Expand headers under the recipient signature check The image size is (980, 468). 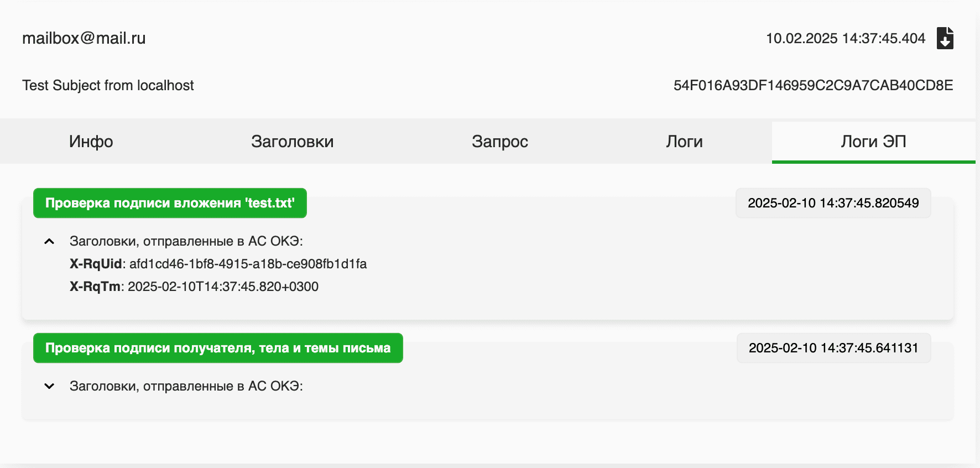pyautogui.click(x=49, y=386)
